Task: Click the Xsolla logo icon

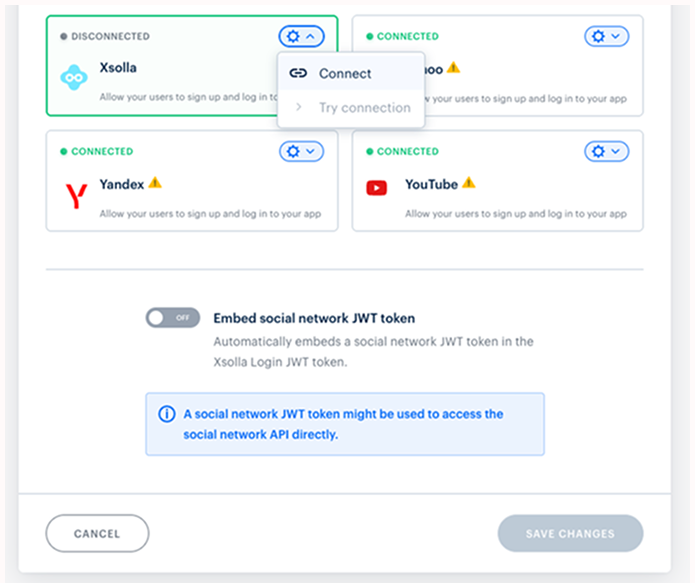Action: coord(74,78)
